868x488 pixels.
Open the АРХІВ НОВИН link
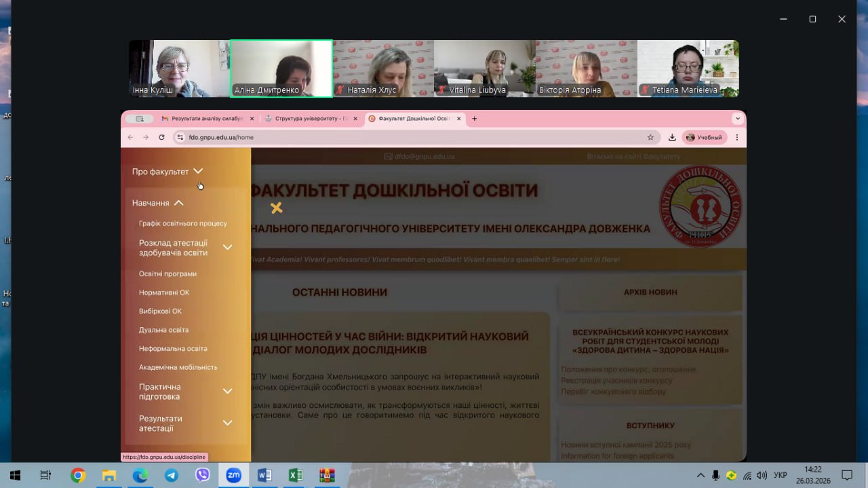pos(650,293)
